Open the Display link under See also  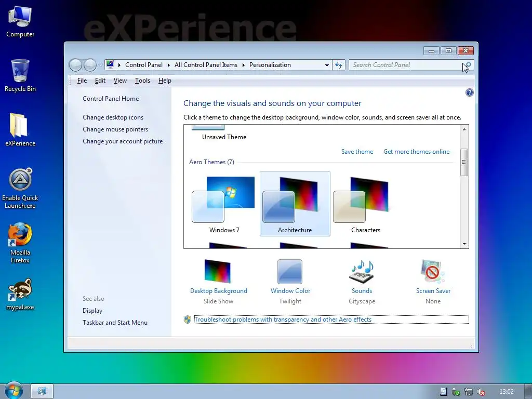tap(92, 311)
